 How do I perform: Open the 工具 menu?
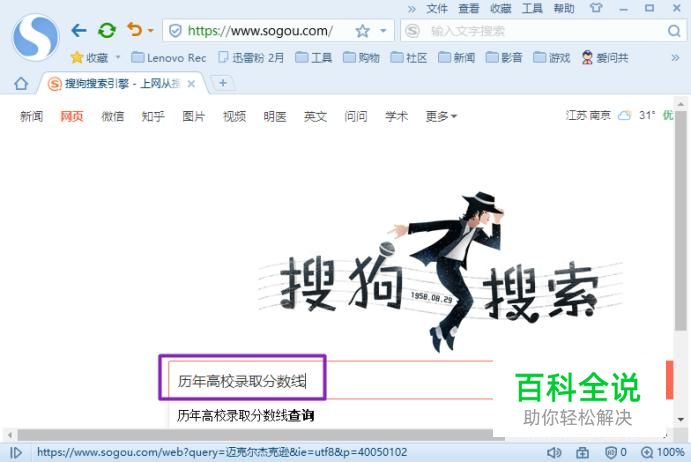pos(532,8)
